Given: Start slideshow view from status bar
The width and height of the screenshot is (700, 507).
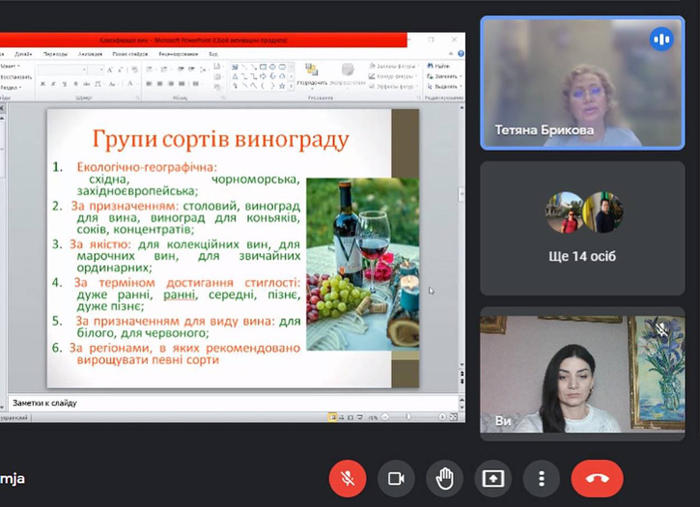Looking at the screenshot, I should tap(360, 417).
